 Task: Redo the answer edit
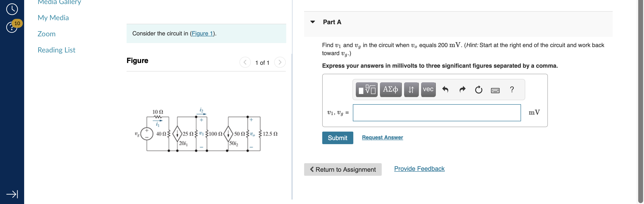click(x=462, y=89)
